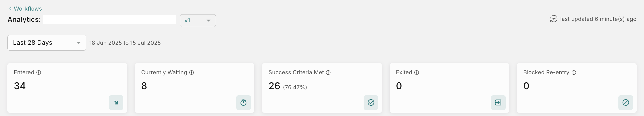Viewport: 644px width, 116px height.
Task: Click the date range text 18 Jun to 15 Jul
Action: click(x=125, y=43)
